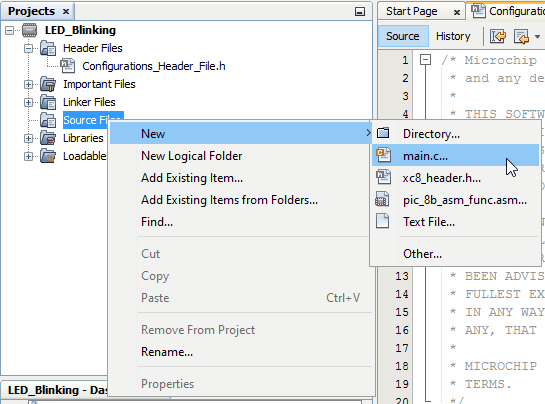Minimize the Projects window panel
Viewport: 545px width, 404px height.
(360, 12)
